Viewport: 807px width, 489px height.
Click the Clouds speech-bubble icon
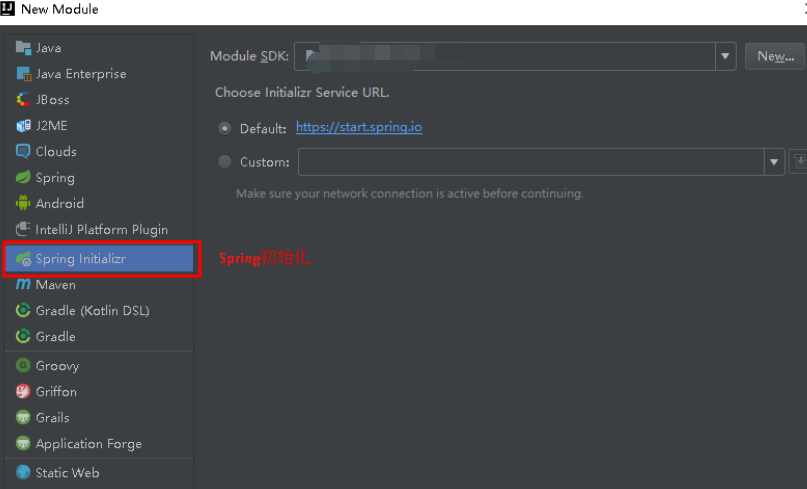tap(23, 151)
